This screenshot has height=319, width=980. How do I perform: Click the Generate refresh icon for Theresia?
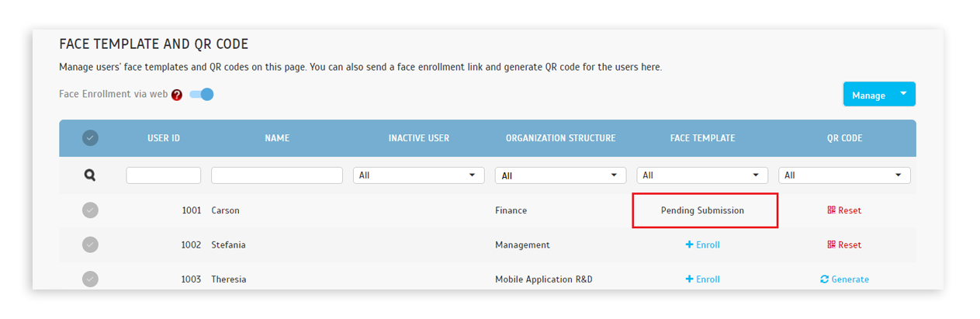click(825, 279)
